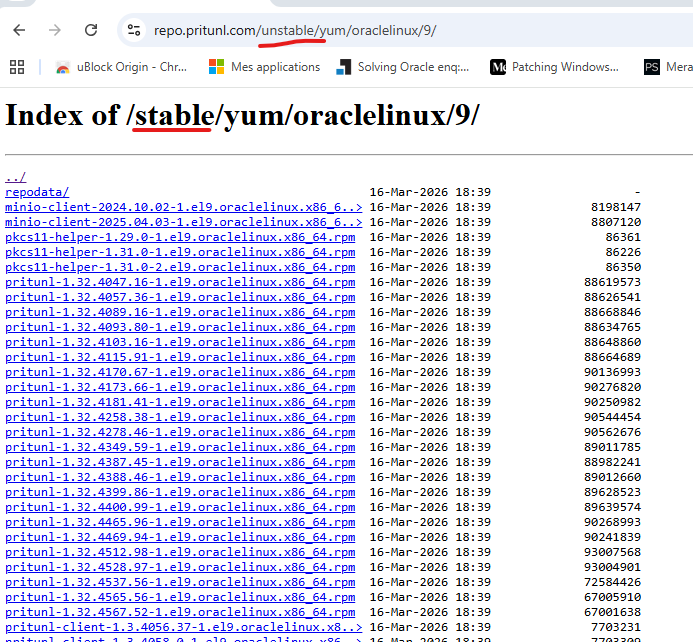Download pritunl-1.32.4567.52-1 rpm
693x642 pixels.
point(180,612)
